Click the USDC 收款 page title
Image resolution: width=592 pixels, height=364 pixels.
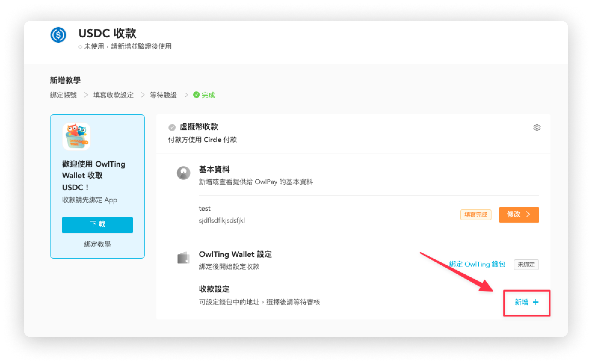coord(107,33)
